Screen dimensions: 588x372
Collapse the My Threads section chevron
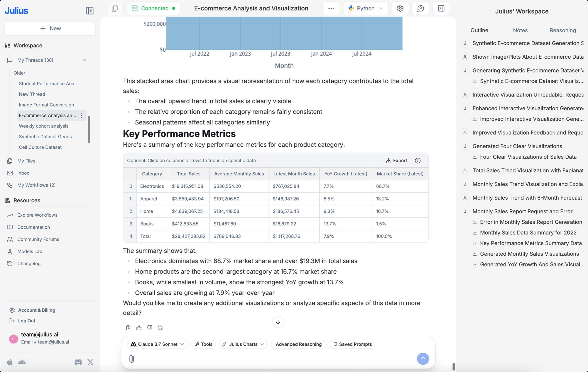[x=84, y=60]
